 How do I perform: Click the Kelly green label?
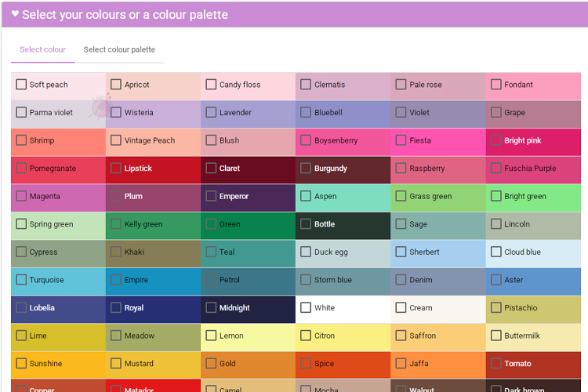pyautogui.click(x=143, y=224)
